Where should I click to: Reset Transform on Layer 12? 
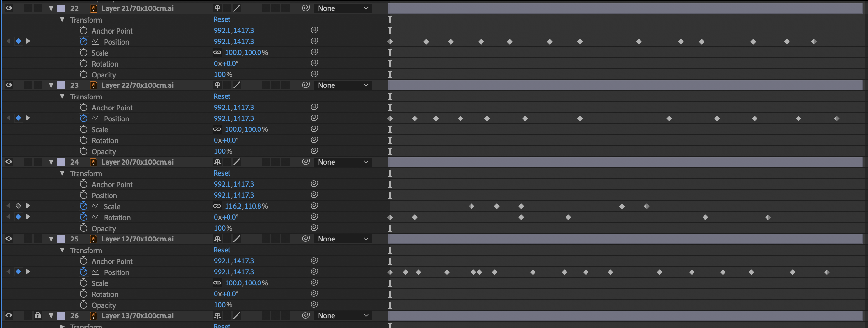click(222, 250)
